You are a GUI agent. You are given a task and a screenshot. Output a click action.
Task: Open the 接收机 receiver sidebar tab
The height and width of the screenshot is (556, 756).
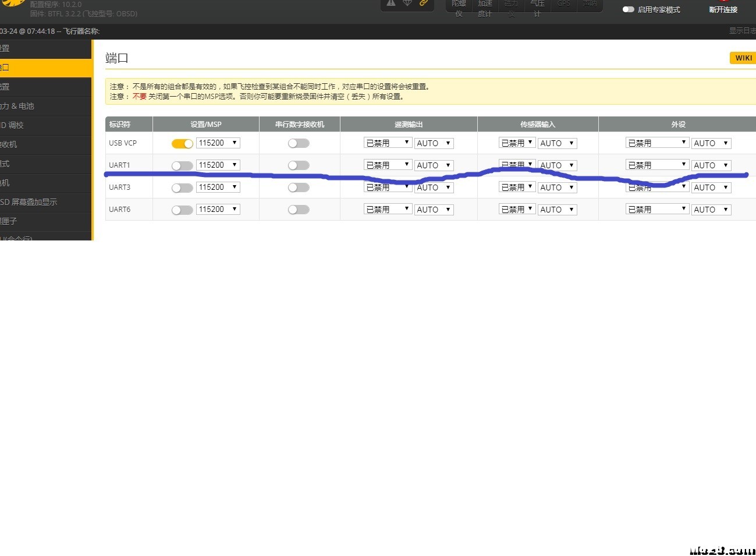pyautogui.click(x=45, y=144)
